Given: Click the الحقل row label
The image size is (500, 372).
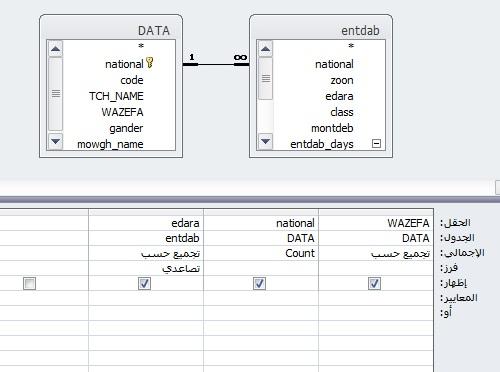Looking at the screenshot, I should pyautogui.click(x=455, y=222).
